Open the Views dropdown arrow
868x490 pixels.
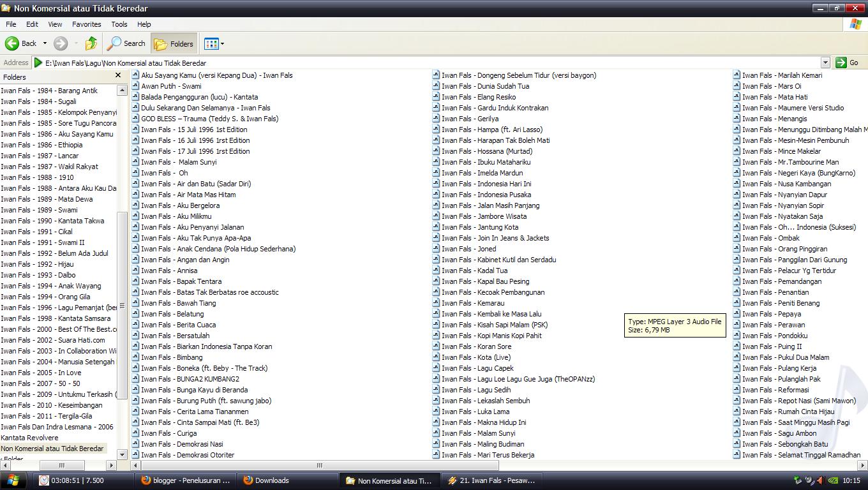click(222, 43)
